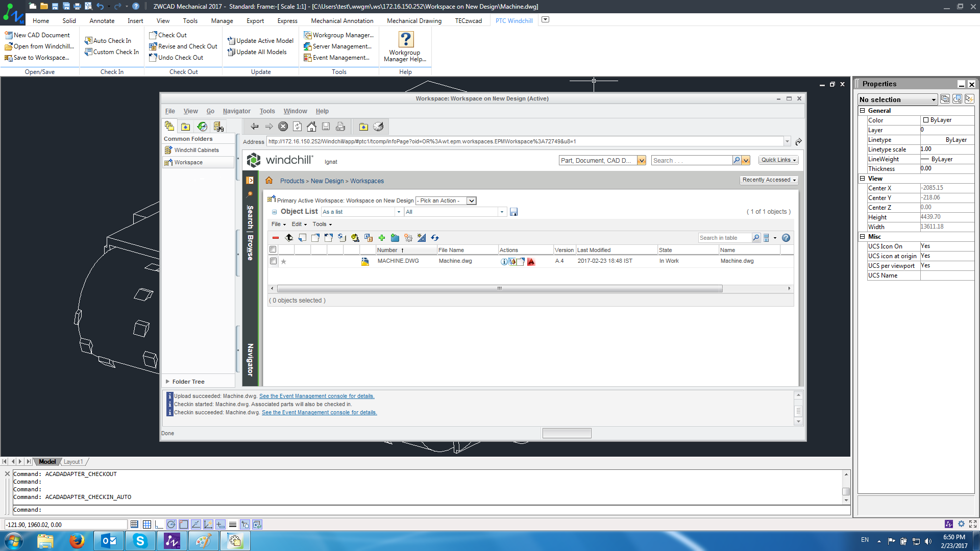Click the print icon in browser toolbar
This screenshot has height=551, width=980.
click(x=340, y=127)
